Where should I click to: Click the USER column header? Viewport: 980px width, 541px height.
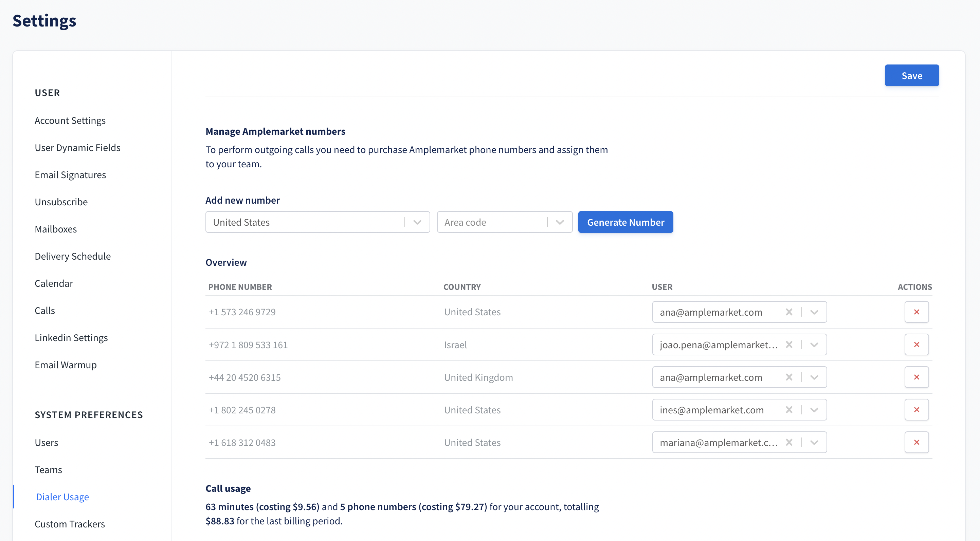tap(662, 287)
